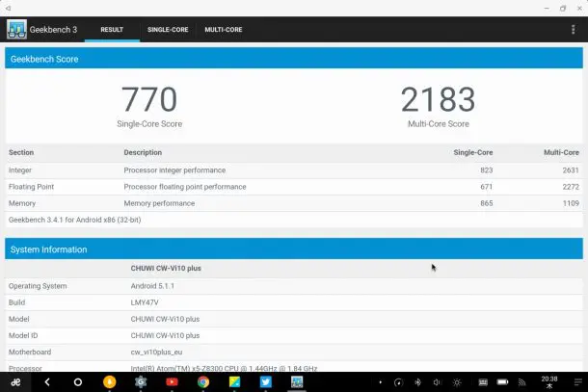Click the Section column header
Viewport: 588px width, 392px height.
(x=21, y=152)
